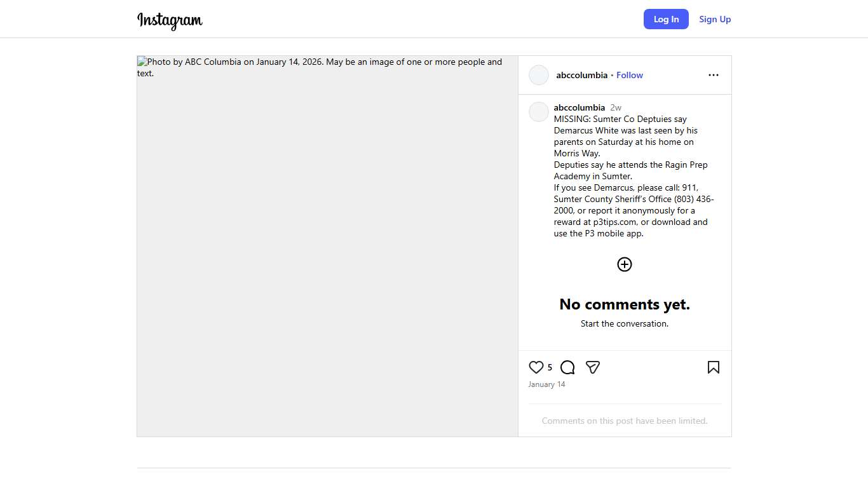
Task: Click the Instagram logo
Action: (170, 20)
